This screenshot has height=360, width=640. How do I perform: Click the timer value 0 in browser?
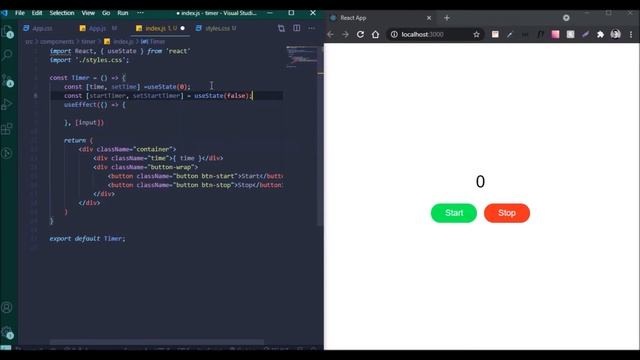tap(480, 182)
